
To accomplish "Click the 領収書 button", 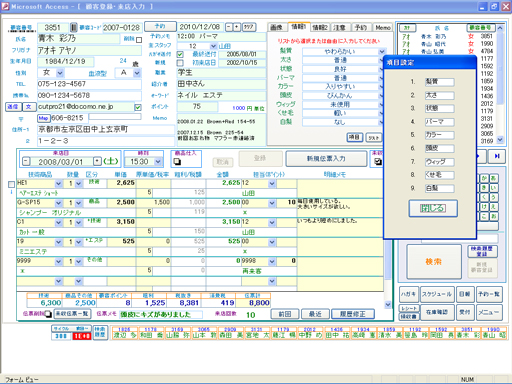I will click(x=409, y=316).
